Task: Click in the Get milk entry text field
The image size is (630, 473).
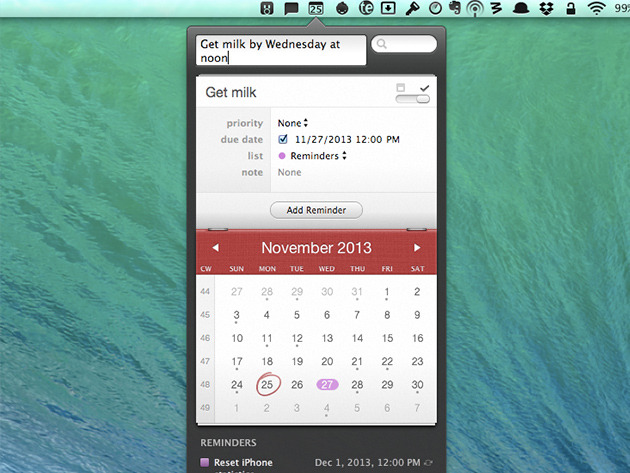Action: click(281, 50)
